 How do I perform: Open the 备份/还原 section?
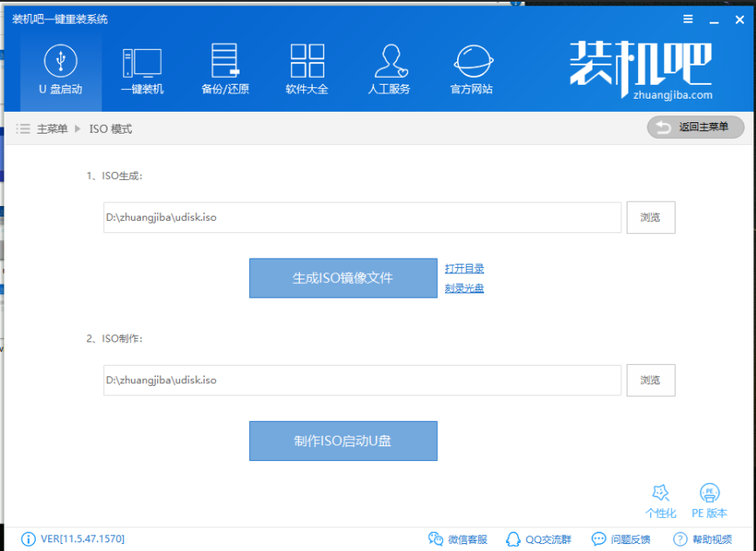(x=225, y=70)
